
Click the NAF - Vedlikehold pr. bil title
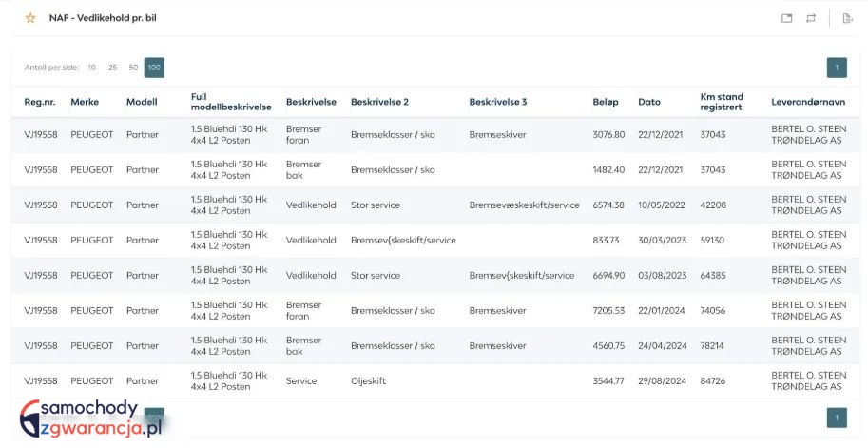[x=103, y=18]
